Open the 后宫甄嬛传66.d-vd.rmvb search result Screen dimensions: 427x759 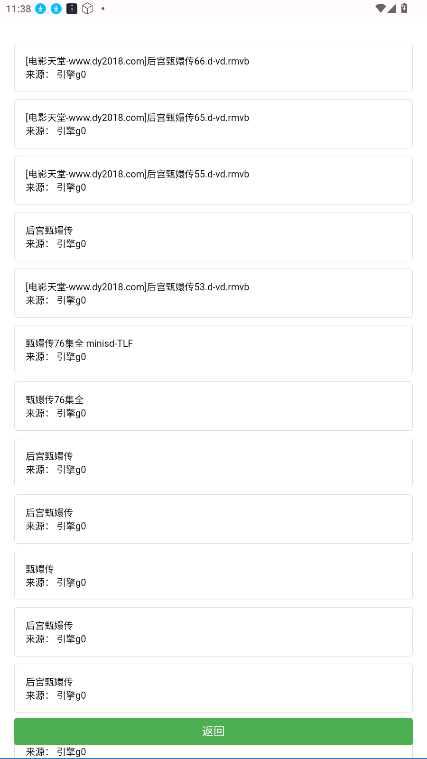pos(214,67)
